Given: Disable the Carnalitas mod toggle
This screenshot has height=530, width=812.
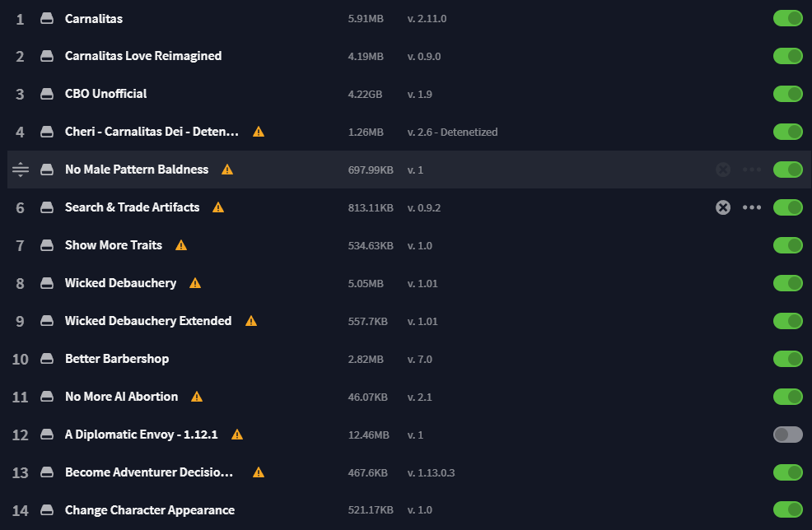Looking at the screenshot, I should (x=787, y=18).
